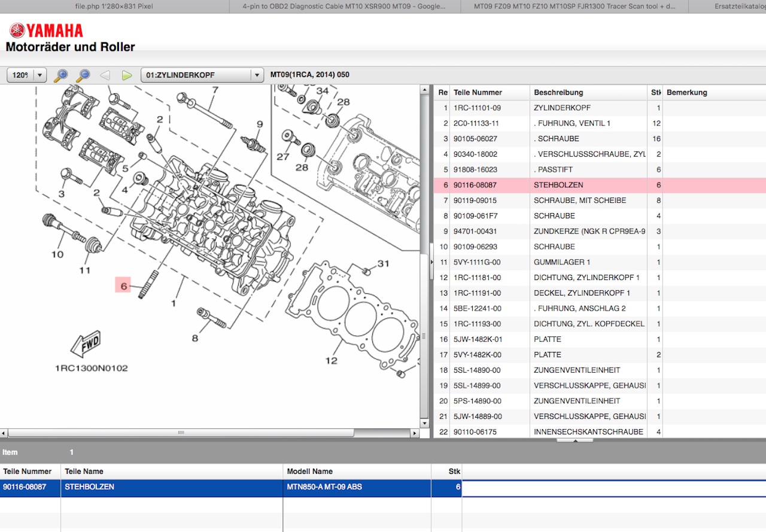766x532 pixels.
Task: Zoom out of the parts diagram
Action: coord(83,75)
